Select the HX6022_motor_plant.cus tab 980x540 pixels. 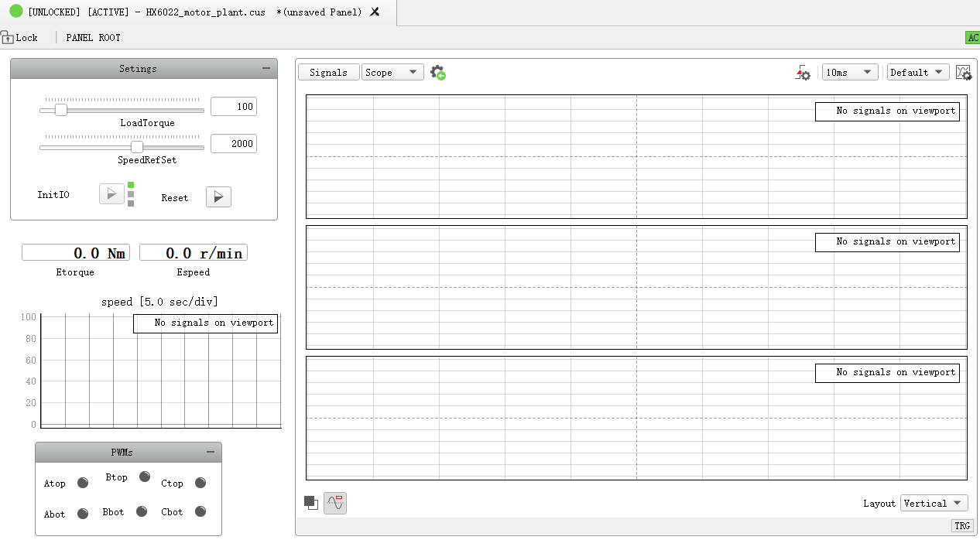pos(194,12)
